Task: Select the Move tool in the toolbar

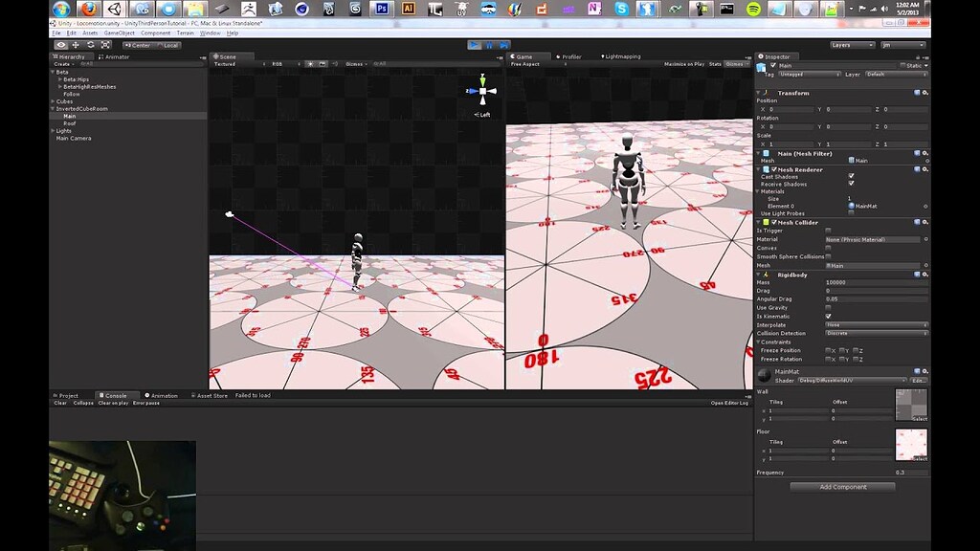Action: coord(76,45)
